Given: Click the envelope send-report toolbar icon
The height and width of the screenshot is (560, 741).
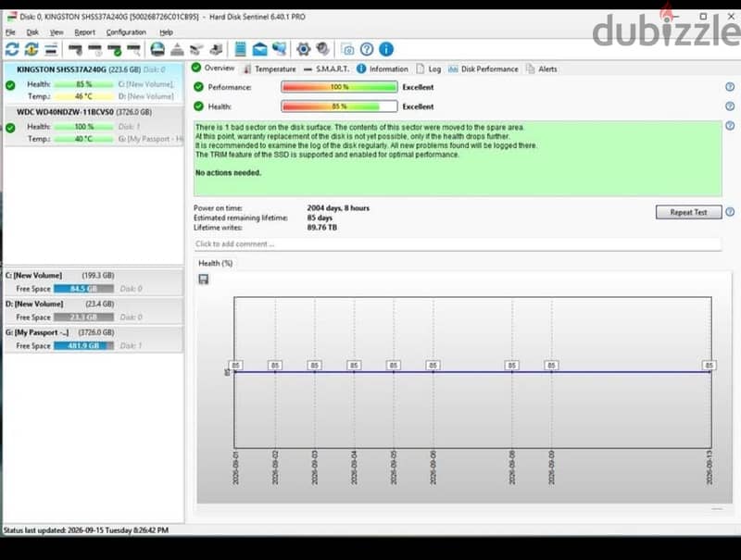Looking at the screenshot, I should point(259,49).
